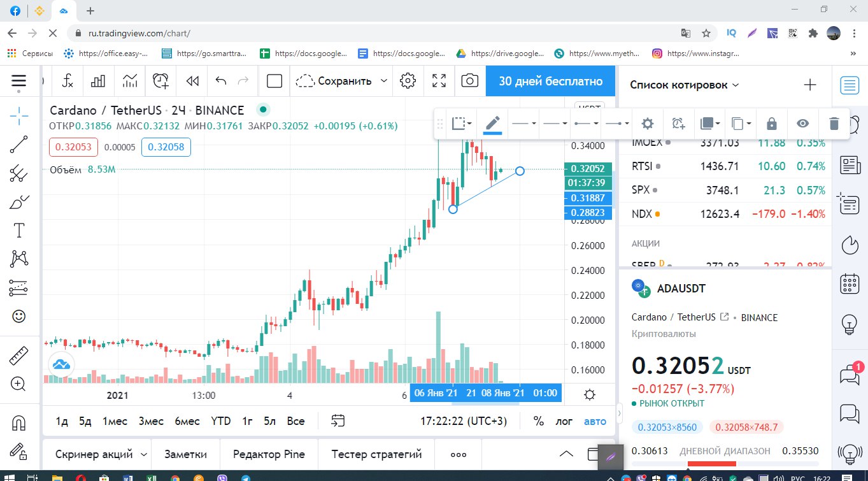Open drawing settings gear in floating toolbar
Viewport: 868px width, 481px height.
[x=648, y=124]
